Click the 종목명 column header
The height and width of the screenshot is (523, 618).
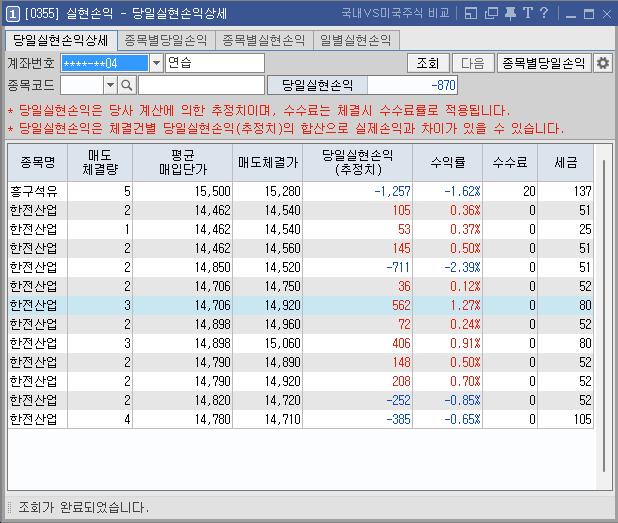(38, 162)
